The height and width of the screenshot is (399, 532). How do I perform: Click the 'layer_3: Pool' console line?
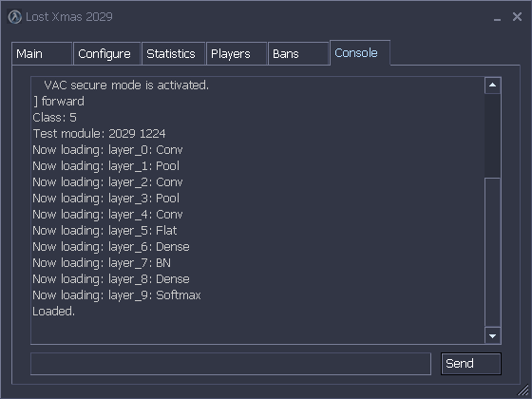[x=105, y=199]
